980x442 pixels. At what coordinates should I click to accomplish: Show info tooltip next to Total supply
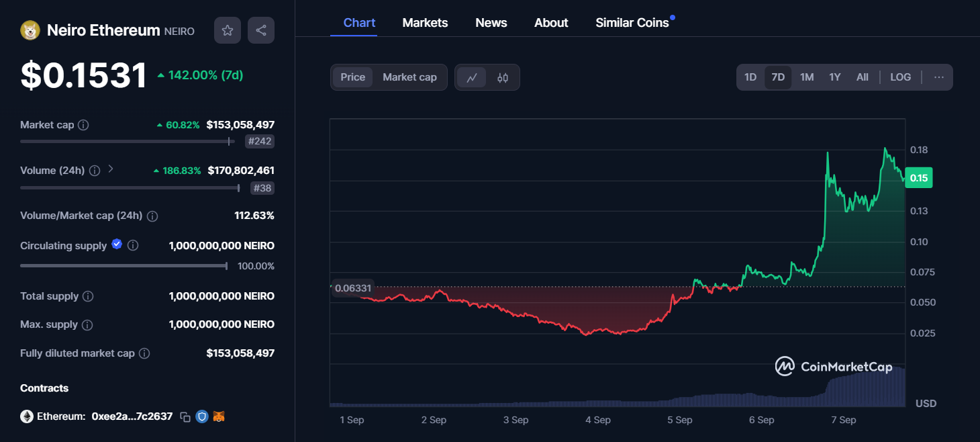[x=88, y=296]
